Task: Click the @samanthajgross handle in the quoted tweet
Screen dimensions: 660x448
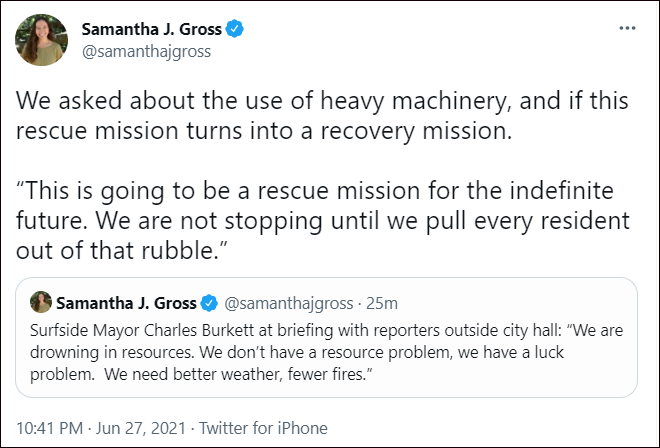Action: coord(290,302)
